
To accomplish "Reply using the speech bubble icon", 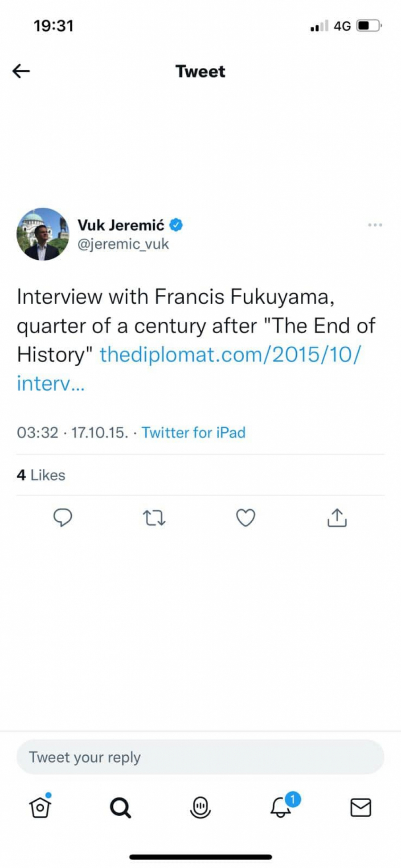I will tap(62, 518).
